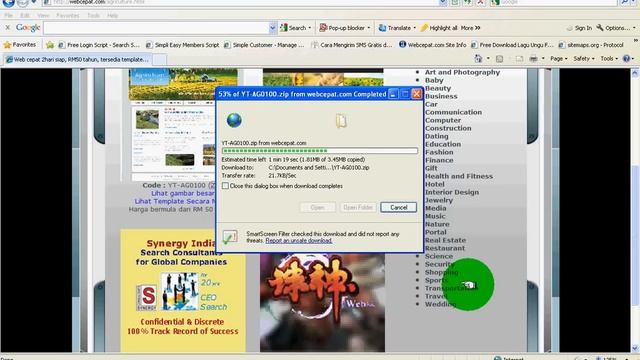The image size is (640, 360).
Task: Click the folder icon in download dialog
Action: (341, 121)
